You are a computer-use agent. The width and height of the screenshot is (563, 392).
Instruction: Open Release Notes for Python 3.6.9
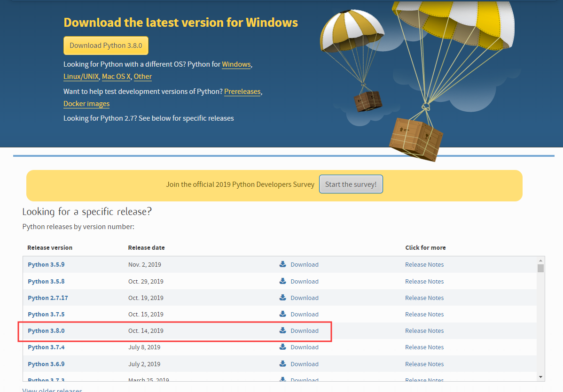click(x=424, y=364)
